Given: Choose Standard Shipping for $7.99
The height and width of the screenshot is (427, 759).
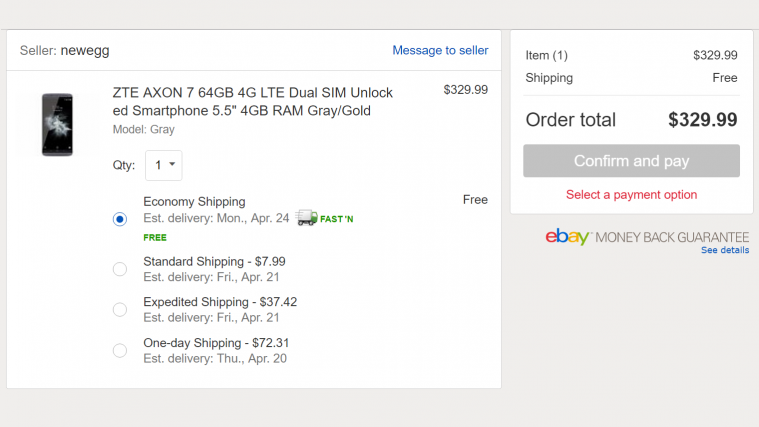Looking at the screenshot, I should point(120,269).
